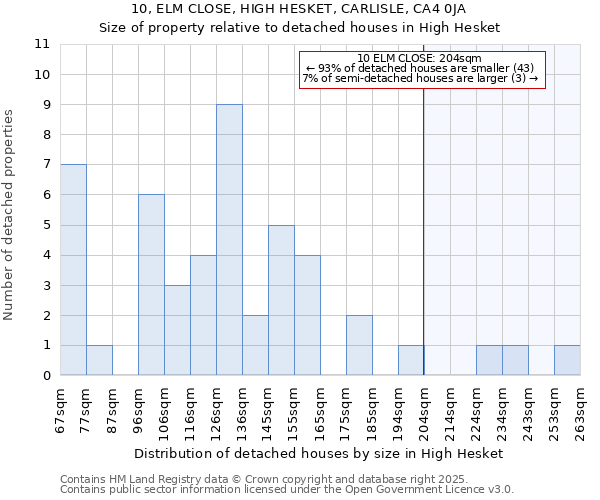The width and height of the screenshot is (600, 500).
Task: Click the bar just left of 204sqm line
Action: point(411,360)
